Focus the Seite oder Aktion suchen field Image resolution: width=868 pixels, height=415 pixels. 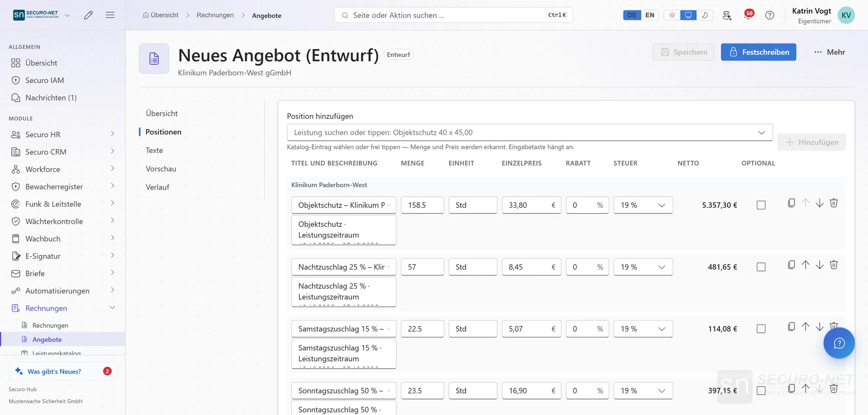(453, 15)
